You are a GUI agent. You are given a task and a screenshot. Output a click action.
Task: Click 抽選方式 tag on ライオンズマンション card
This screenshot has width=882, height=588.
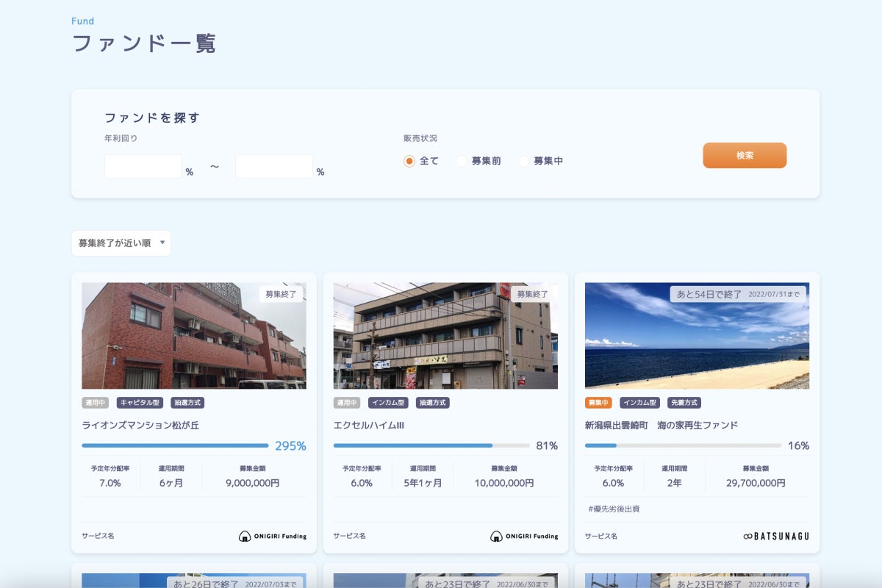point(187,403)
